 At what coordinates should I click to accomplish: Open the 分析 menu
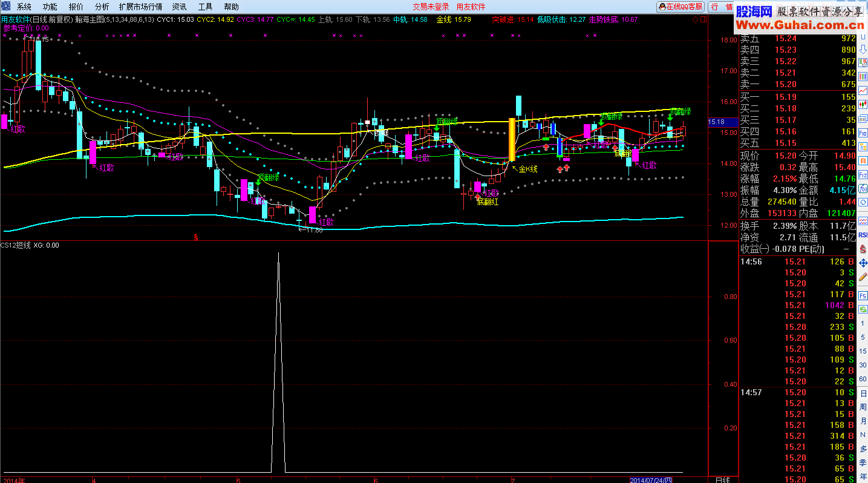click(x=102, y=7)
